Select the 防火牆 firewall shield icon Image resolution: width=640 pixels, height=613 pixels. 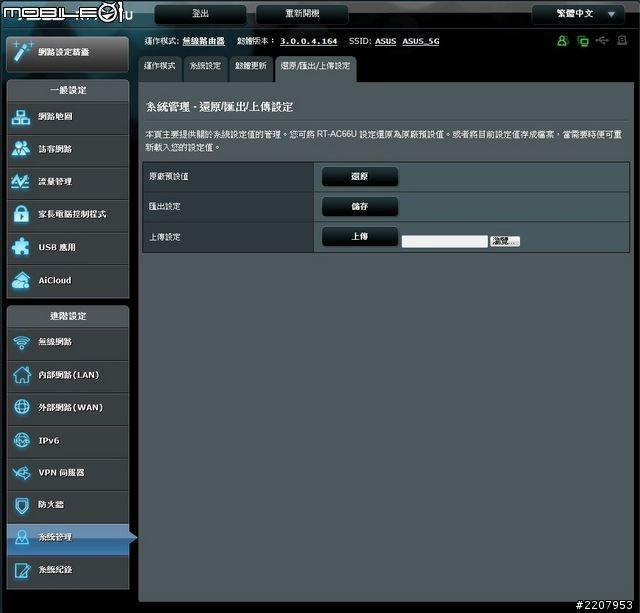(x=21, y=505)
